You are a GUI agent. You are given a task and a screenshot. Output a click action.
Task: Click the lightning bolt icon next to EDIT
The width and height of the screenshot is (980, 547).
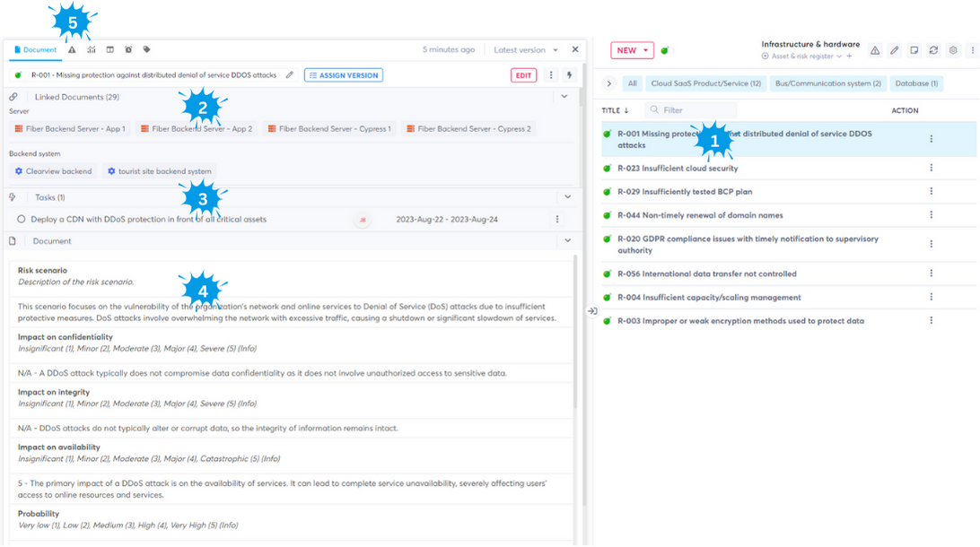(x=569, y=75)
